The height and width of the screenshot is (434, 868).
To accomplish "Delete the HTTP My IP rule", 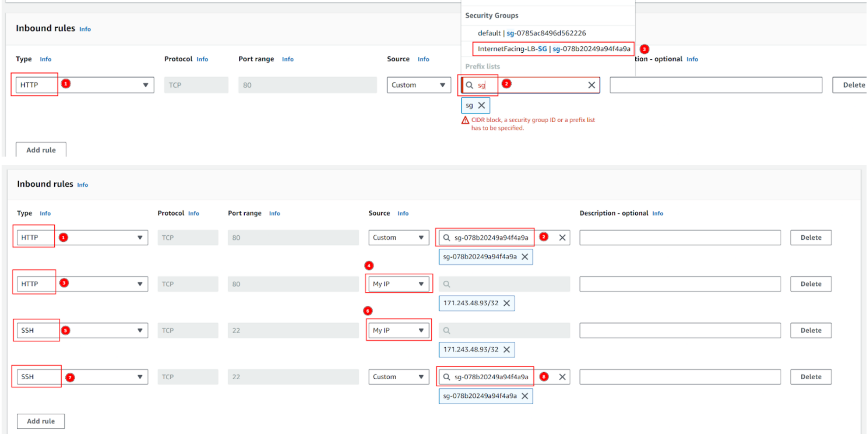I will 811,284.
